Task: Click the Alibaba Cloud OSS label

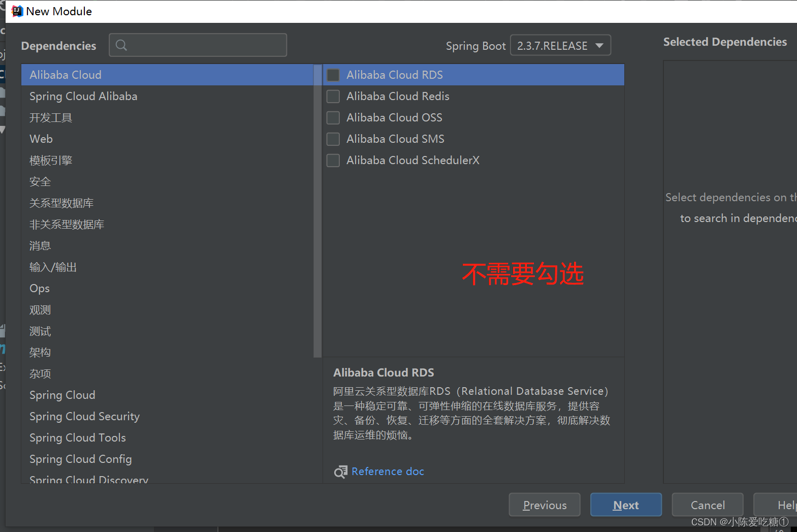Action: tap(394, 117)
